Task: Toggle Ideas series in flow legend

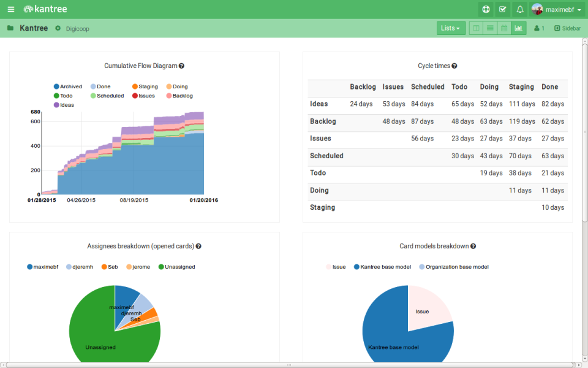Action: pyautogui.click(x=64, y=105)
